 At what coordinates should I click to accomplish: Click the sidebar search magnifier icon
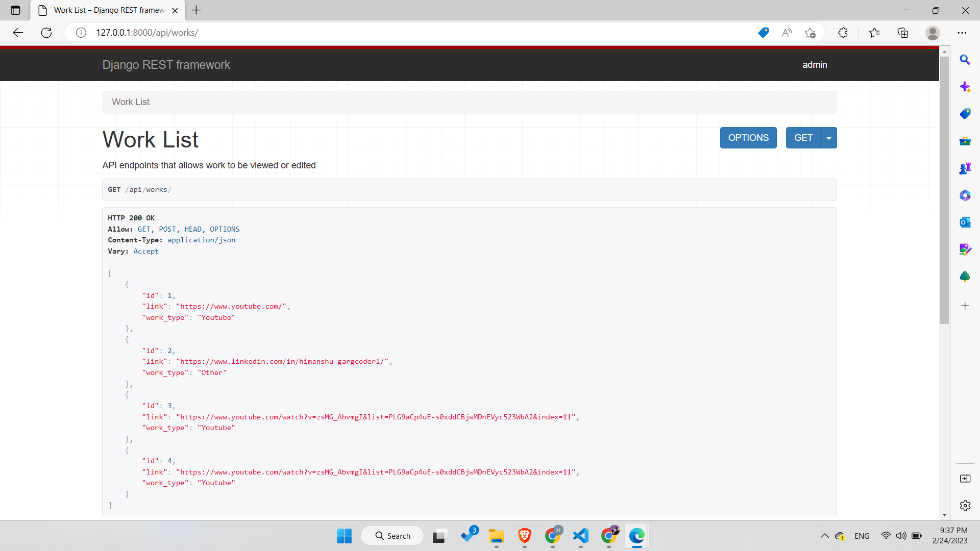(965, 60)
